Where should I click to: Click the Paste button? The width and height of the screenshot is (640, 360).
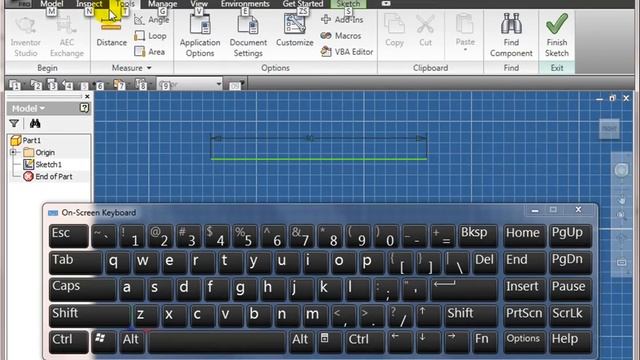coord(465,29)
